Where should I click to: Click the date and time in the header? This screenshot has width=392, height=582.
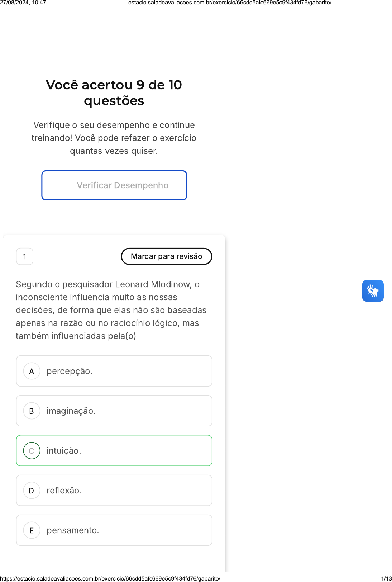pos(23,3)
